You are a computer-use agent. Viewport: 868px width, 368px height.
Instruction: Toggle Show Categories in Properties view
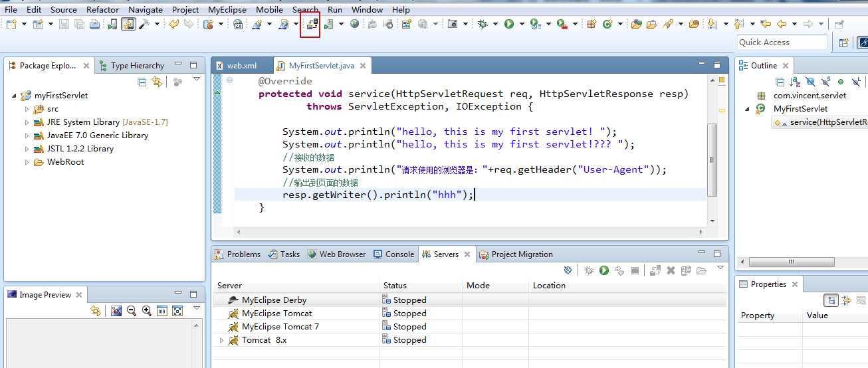coord(830,300)
